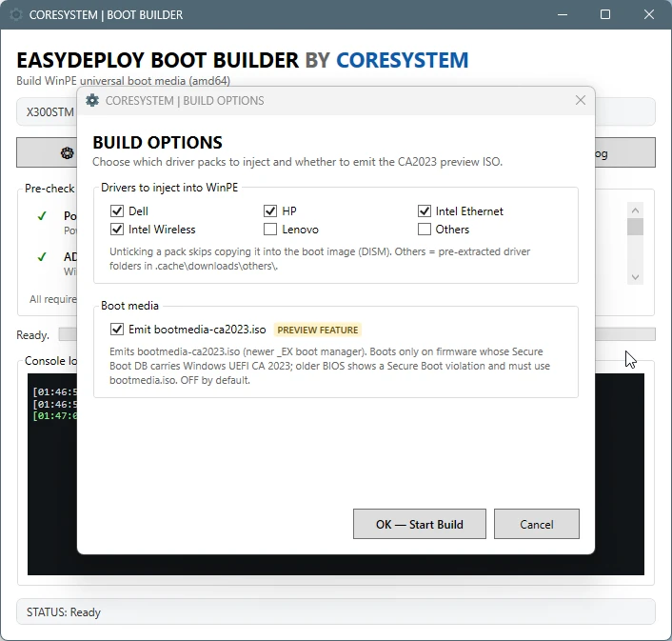Close the Build Options dialog
Screen dimensions: 672x641
581,100
